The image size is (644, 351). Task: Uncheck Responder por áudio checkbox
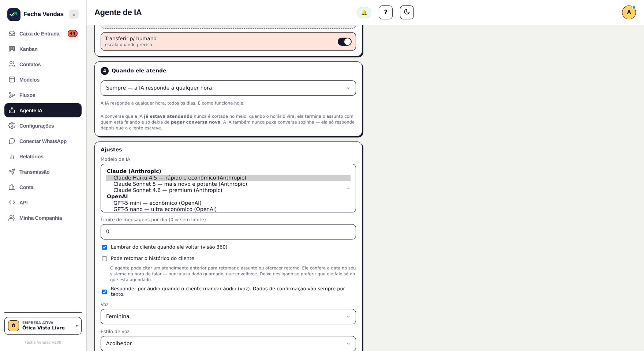104,292
